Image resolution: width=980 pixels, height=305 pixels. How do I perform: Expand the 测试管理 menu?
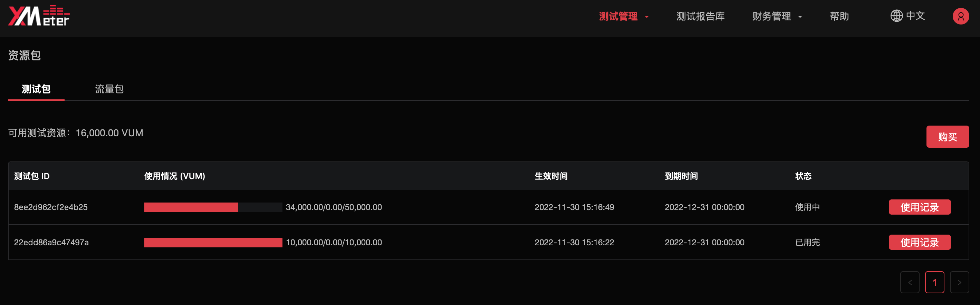pyautogui.click(x=618, y=16)
